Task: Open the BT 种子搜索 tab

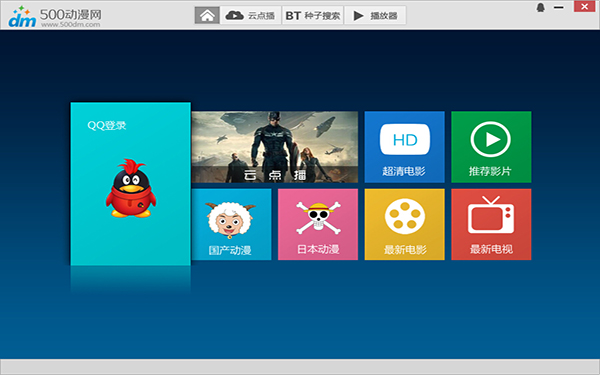Action: point(313,15)
